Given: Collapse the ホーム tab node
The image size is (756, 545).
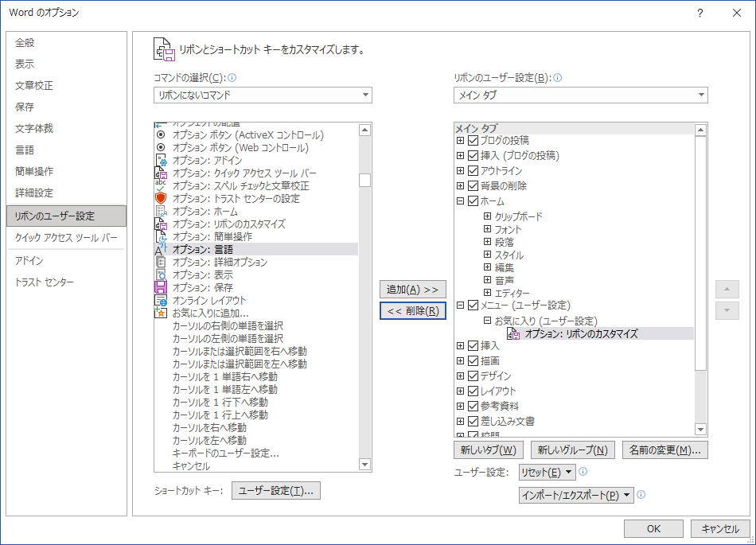Looking at the screenshot, I should coord(460,201).
